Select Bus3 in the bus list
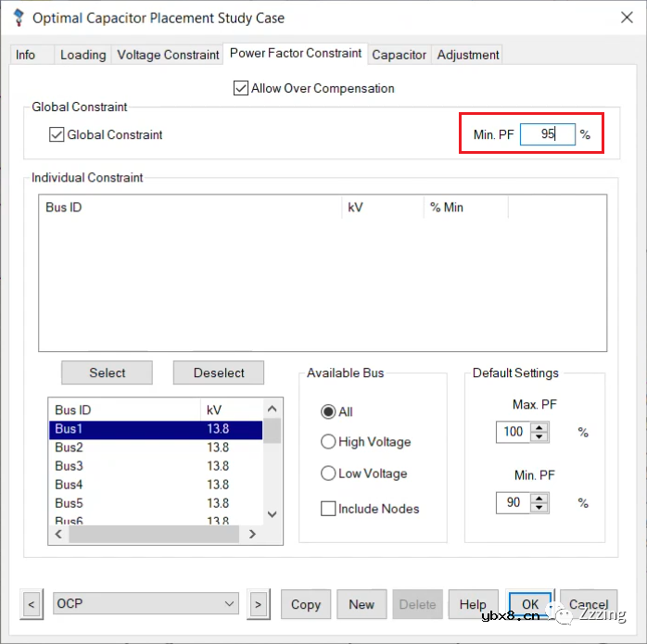 tap(69, 466)
